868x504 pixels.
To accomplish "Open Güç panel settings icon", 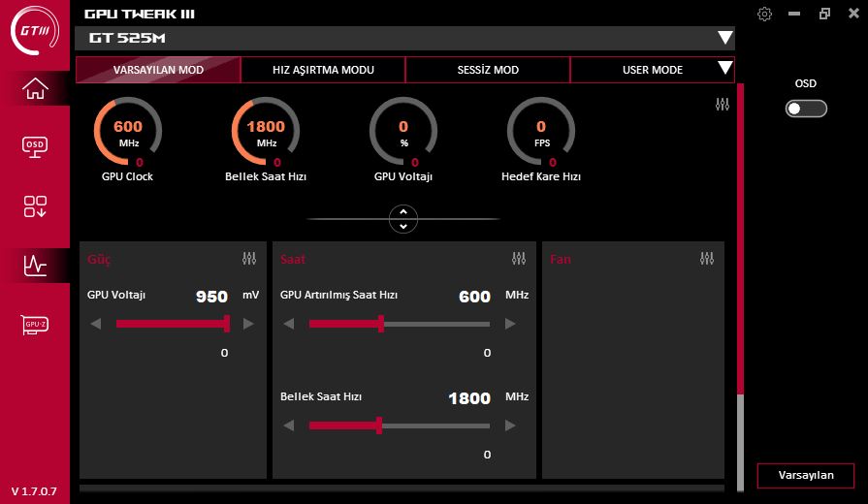I will point(249,259).
